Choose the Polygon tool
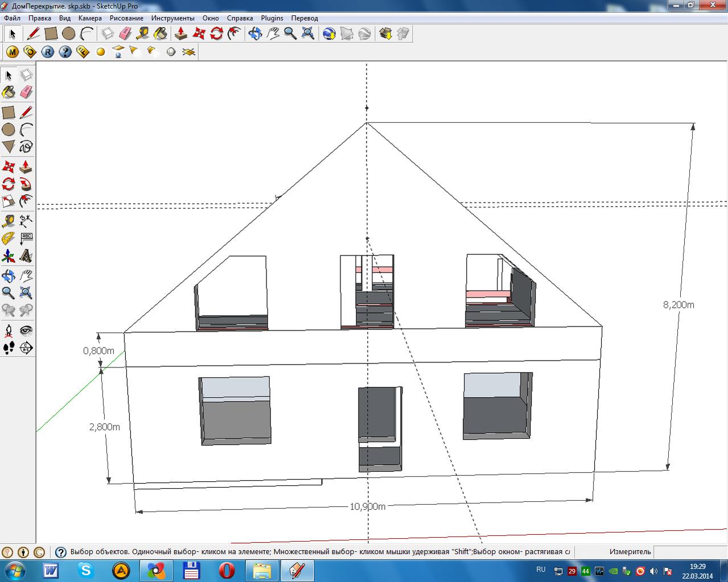The height and width of the screenshot is (582, 728). tap(9, 146)
